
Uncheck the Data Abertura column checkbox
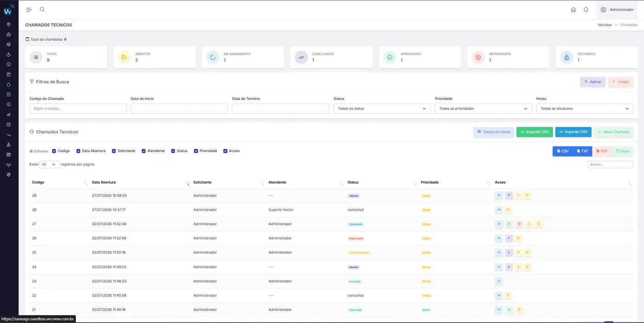pyautogui.click(x=78, y=151)
